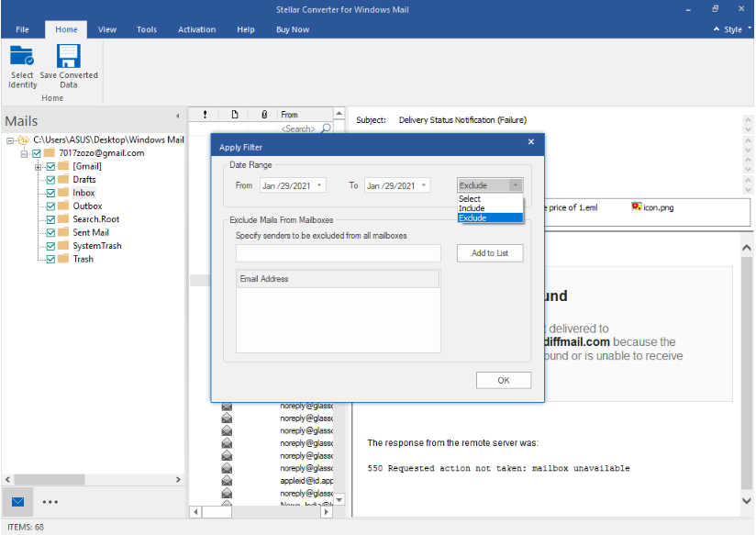Image resolution: width=756 pixels, height=535 pixels.
Task: Choose Include from the filter dropdown list
Action: 490,208
